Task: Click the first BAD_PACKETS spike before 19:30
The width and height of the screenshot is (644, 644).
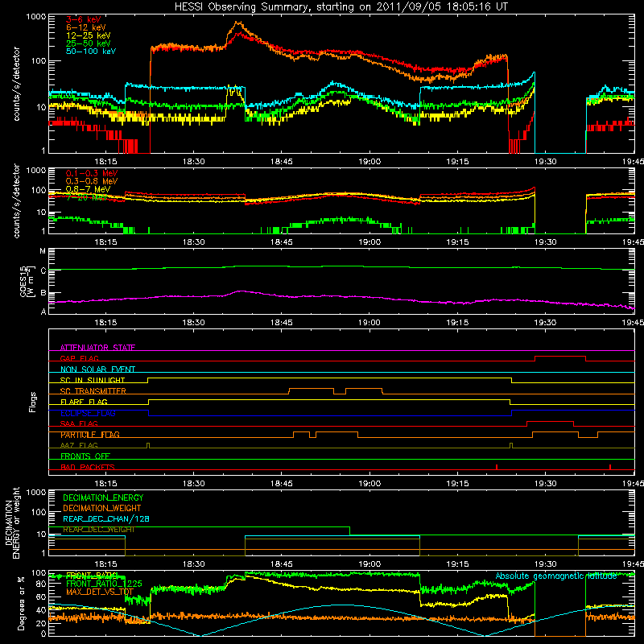Action: click(x=497, y=467)
